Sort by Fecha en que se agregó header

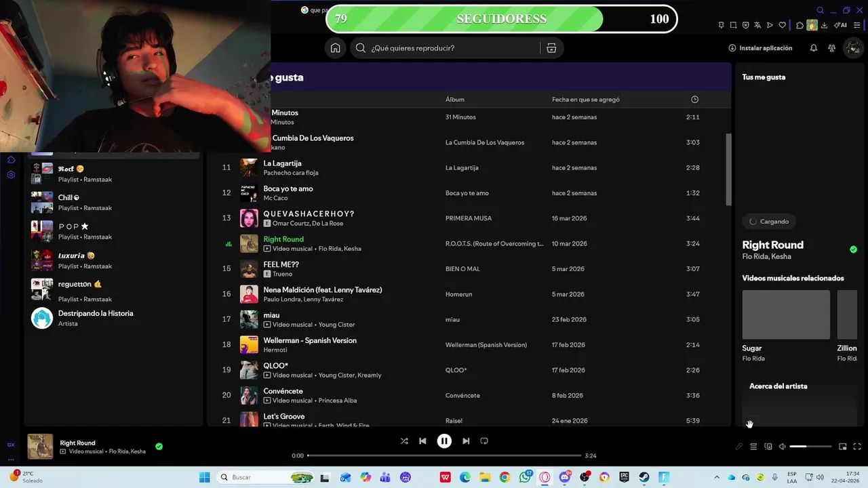(x=586, y=100)
